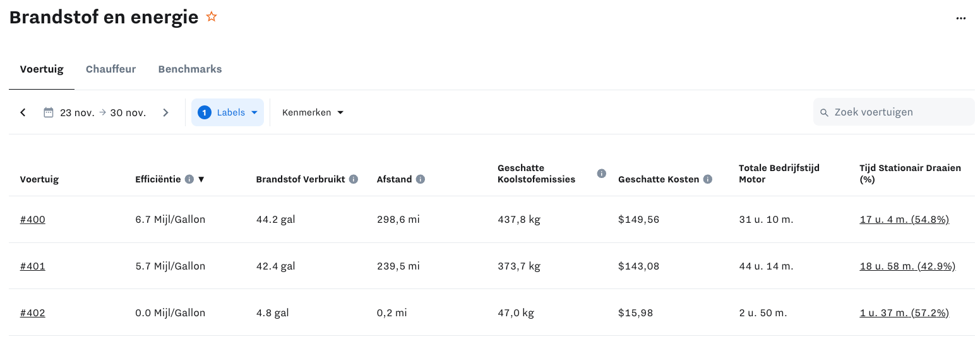Show info icon next to Afstand
Image resolution: width=980 pixels, height=344 pixels.
pyautogui.click(x=421, y=179)
